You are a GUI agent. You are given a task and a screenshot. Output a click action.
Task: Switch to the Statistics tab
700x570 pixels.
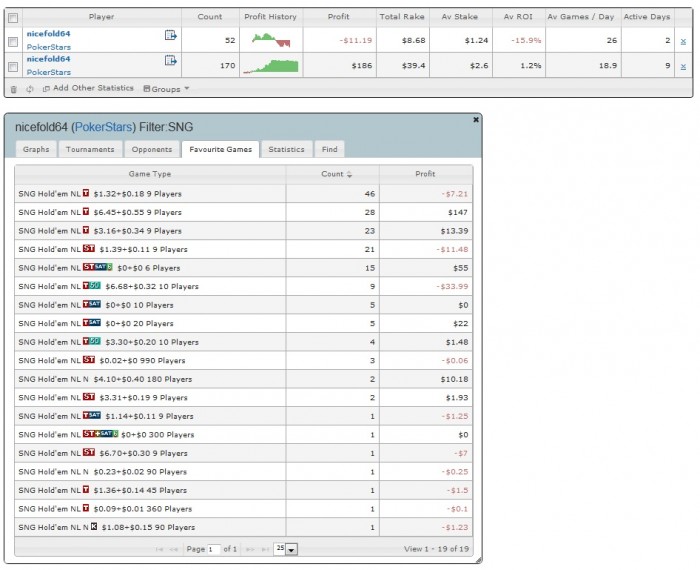[x=287, y=149]
